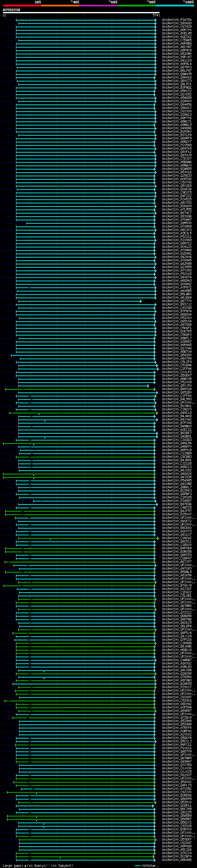Select the UniRef100_Q585R9 label
Screen dimensions: 197x868
pyautogui.click(x=176, y=815)
